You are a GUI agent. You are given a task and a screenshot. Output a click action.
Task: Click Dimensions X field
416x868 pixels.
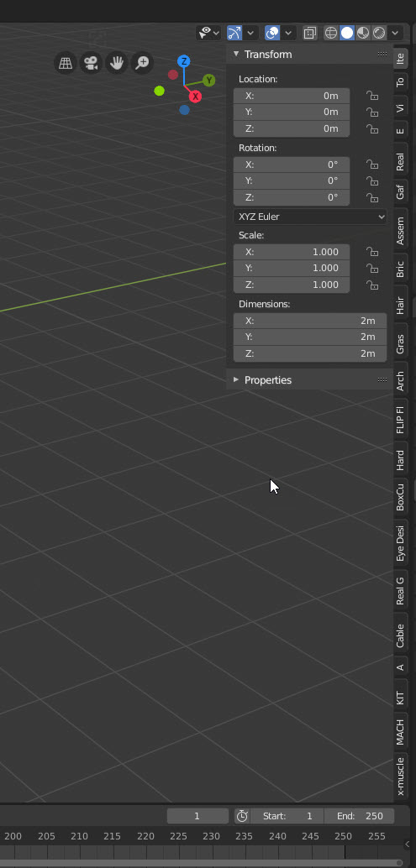310,321
